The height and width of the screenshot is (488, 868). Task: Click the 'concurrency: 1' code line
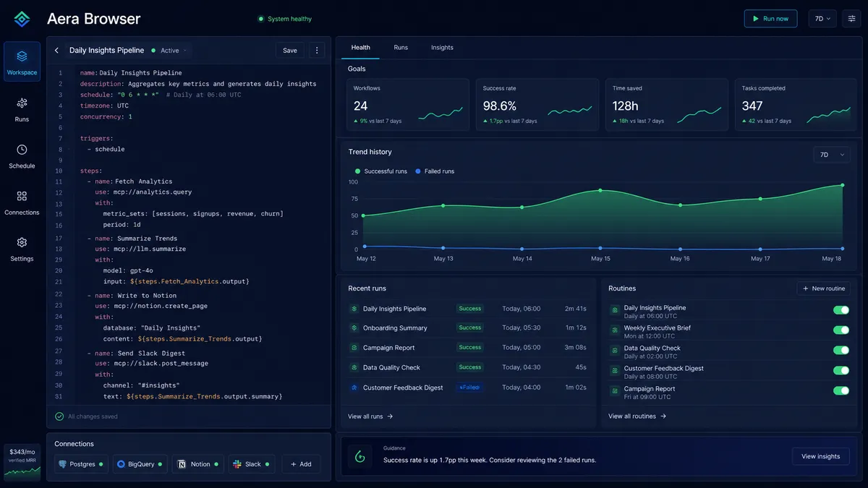coord(106,116)
